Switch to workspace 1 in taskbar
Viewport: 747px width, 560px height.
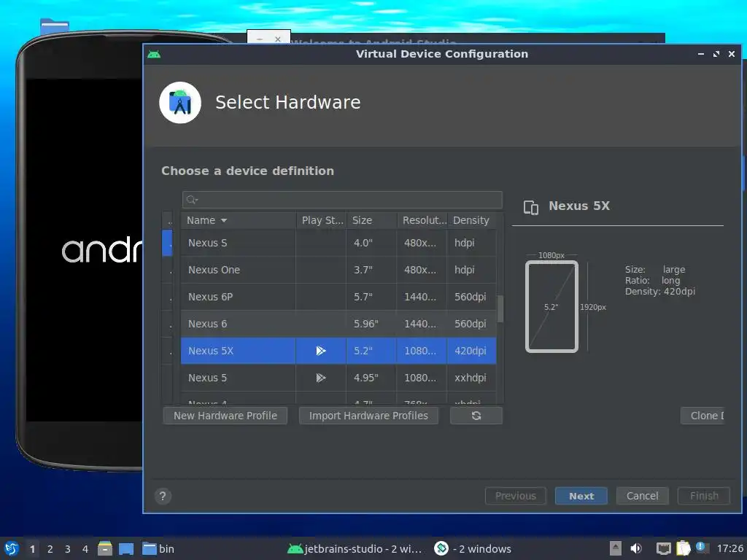32,549
